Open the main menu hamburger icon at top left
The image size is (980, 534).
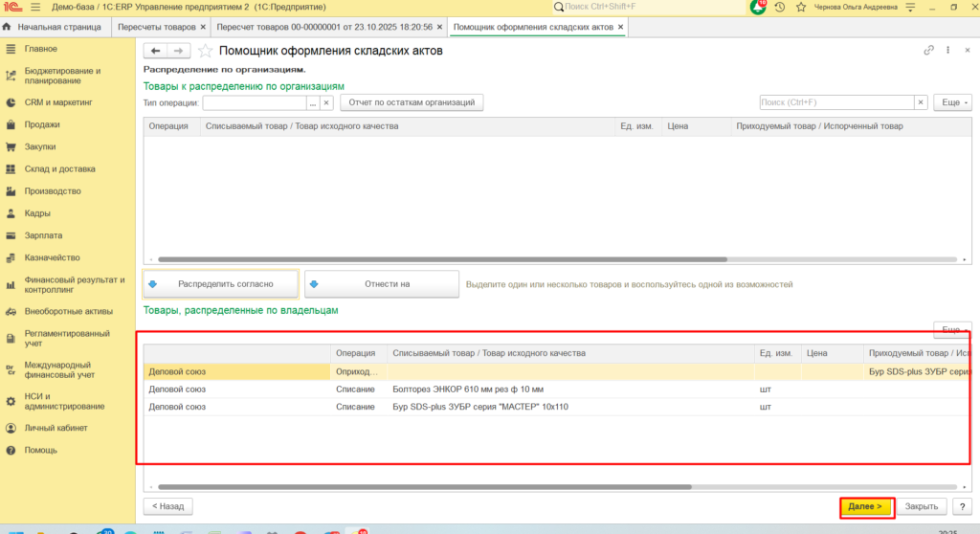click(35, 7)
